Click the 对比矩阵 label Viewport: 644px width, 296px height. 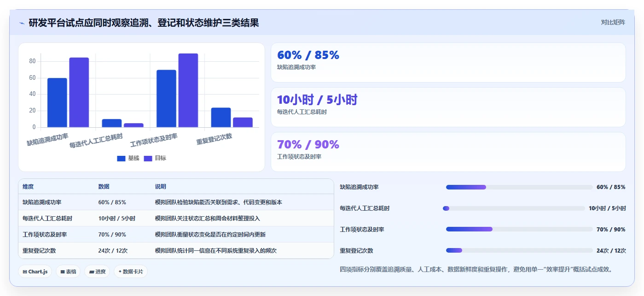click(x=613, y=22)
